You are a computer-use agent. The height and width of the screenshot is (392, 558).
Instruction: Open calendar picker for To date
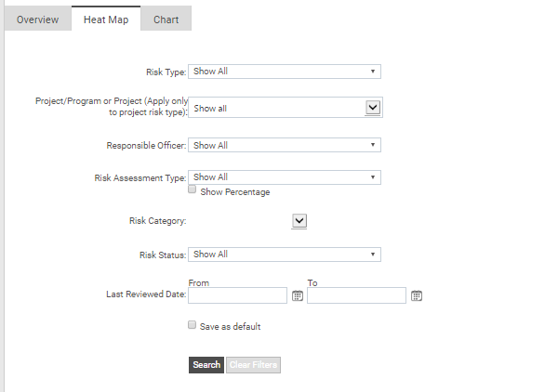417,295
